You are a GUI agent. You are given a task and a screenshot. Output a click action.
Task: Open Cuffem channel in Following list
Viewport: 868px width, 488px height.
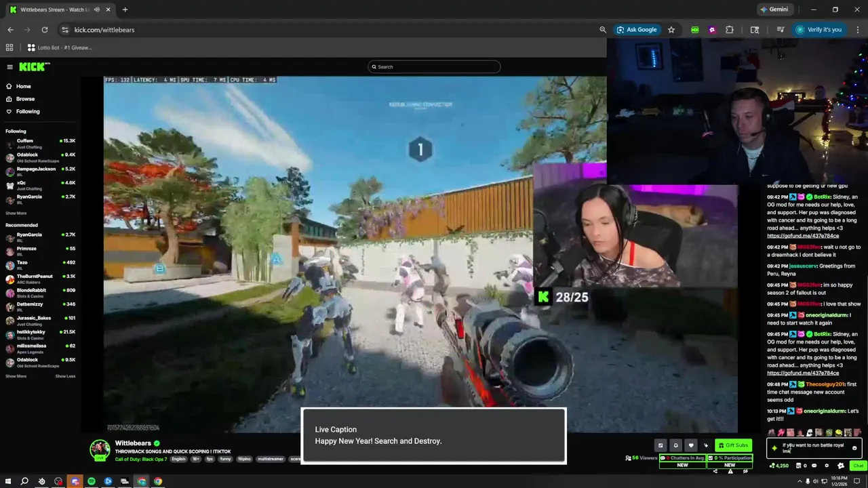[41, 143]
